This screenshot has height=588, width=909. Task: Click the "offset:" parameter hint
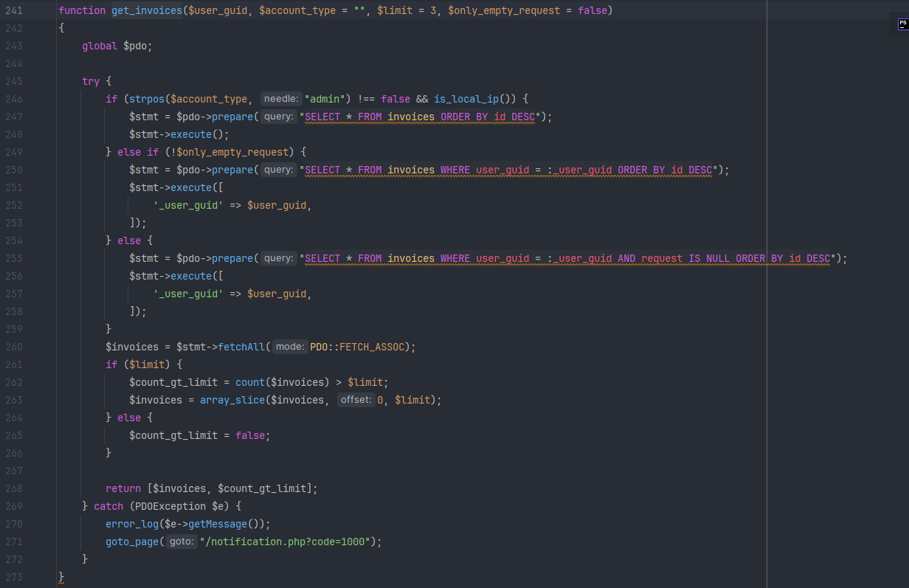(x=355, y=400)
